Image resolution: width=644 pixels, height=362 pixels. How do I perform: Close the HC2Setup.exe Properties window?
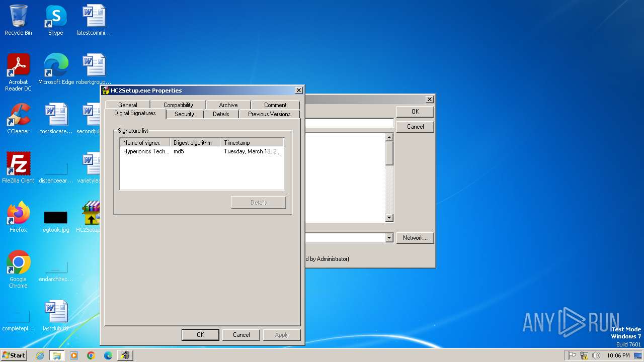click(x=298, y=90)
